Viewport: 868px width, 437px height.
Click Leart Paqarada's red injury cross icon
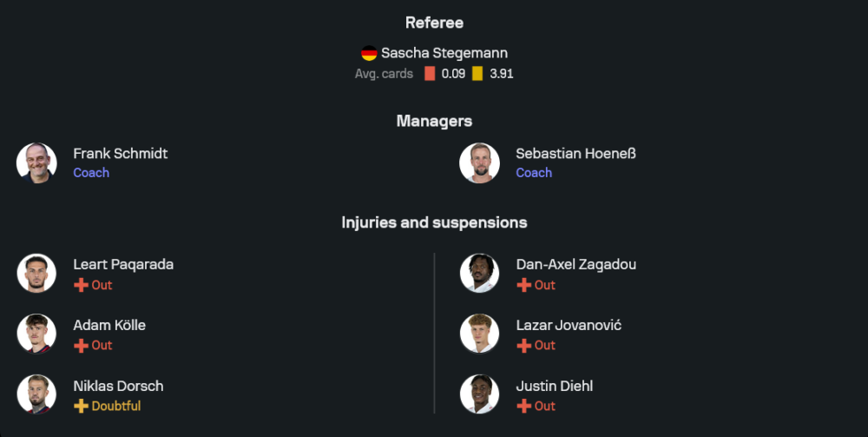coord(81,285)
